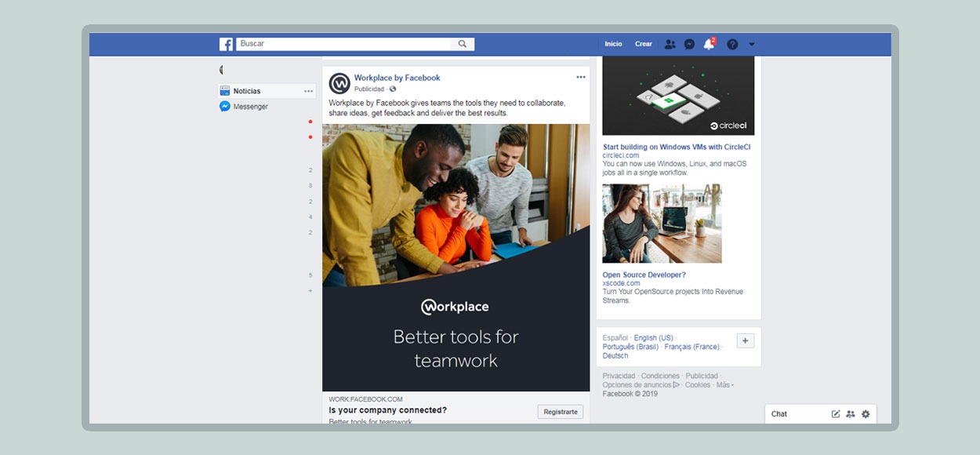Viewport: 980px width, 455px height.
Task: Open the Privacidad footer link
Action: (x=619, y=377)
